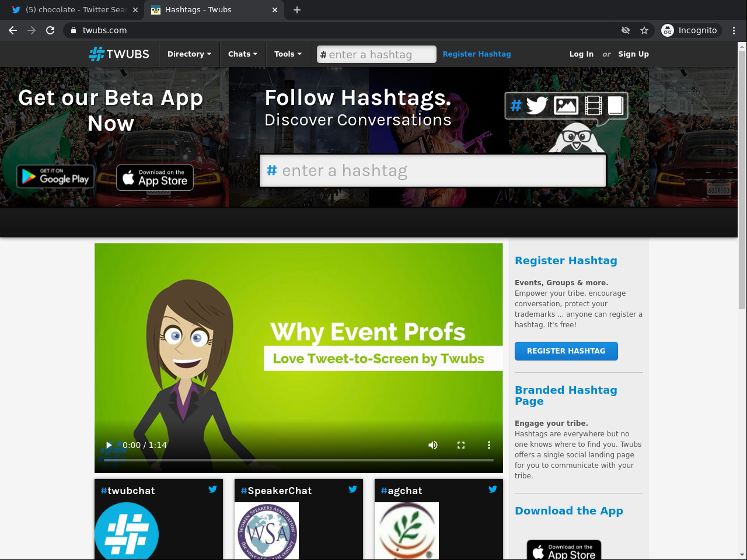Expand the Chats dropdown menu
747x560 pixels.
[242, 54]
